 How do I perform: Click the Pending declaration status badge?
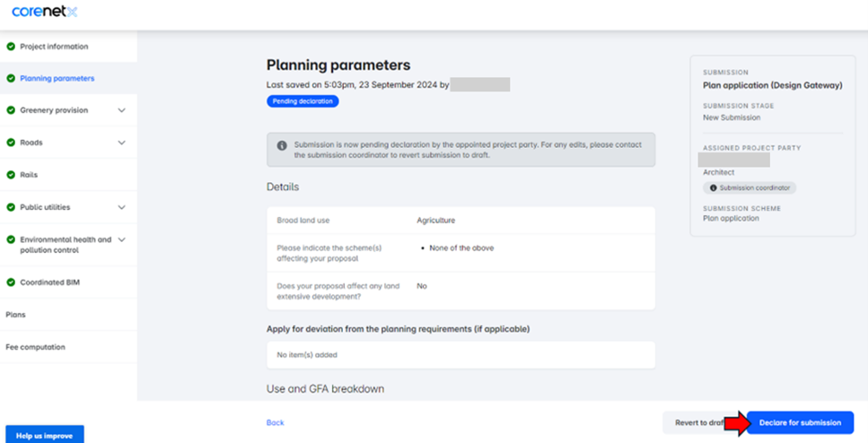coord(302,101)
